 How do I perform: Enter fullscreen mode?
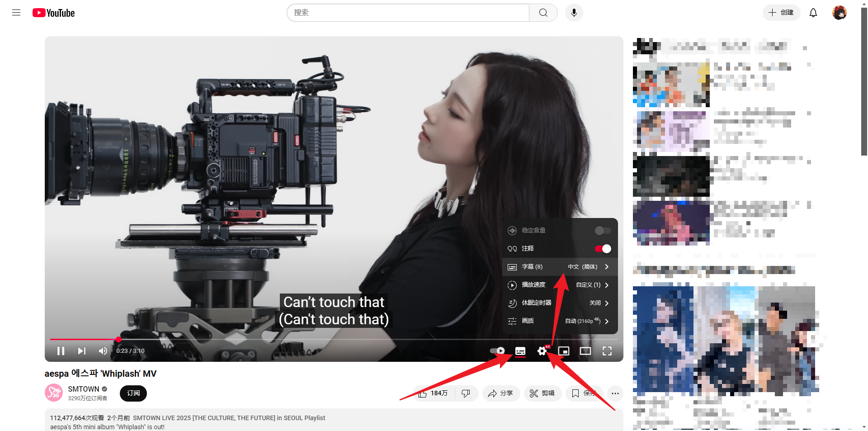pos(607,351)
